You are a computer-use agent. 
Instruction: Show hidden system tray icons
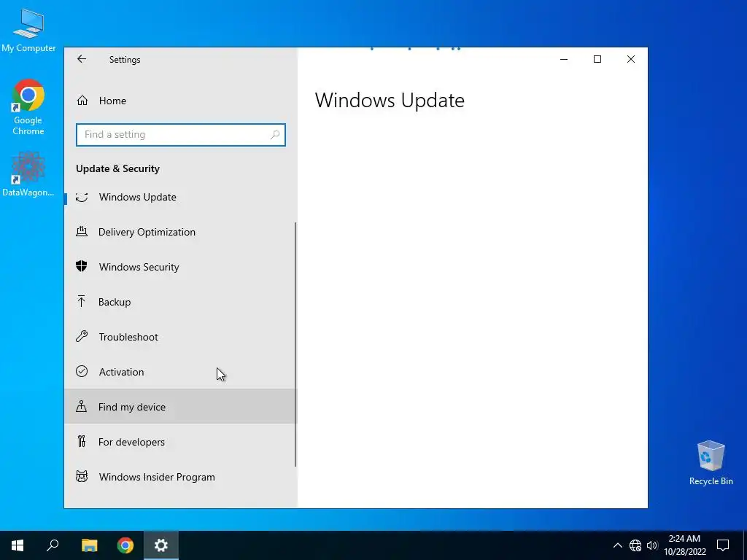[617, 545]
